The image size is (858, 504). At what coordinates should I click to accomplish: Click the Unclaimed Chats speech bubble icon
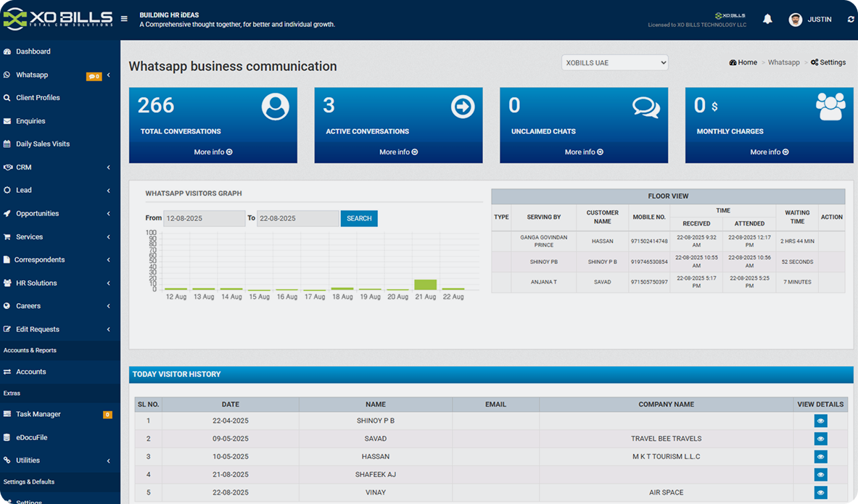pyautogui.click(x=645, y=107)
